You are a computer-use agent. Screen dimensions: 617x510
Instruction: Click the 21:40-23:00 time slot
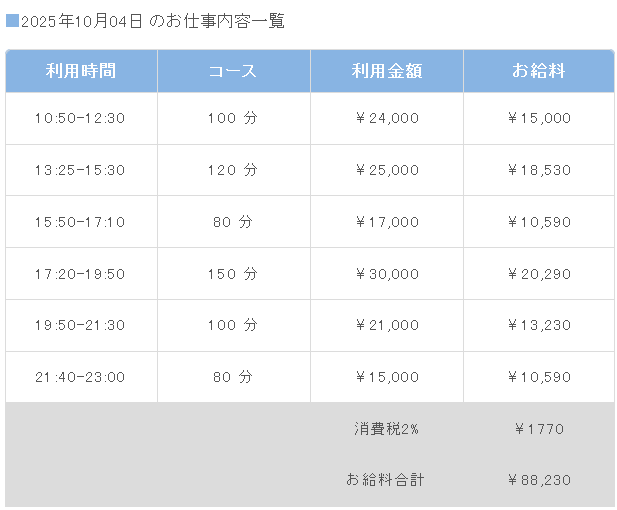(80, 377)
